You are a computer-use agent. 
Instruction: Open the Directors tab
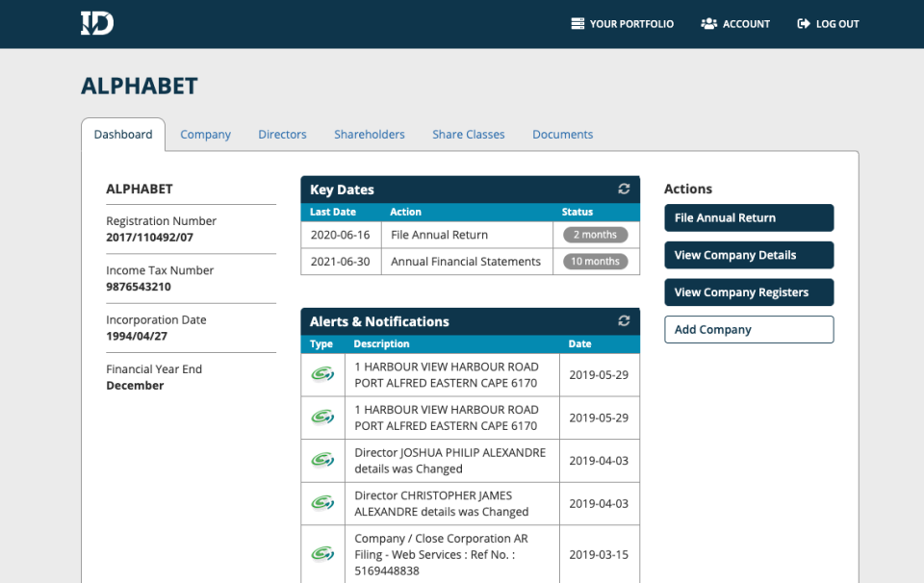[x=282, y=135]
